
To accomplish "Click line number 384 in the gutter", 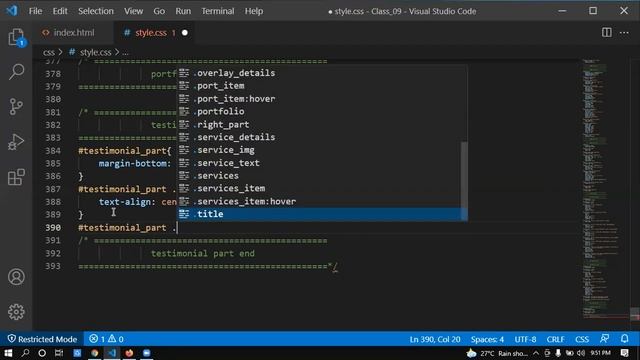I will pos(53,151).
